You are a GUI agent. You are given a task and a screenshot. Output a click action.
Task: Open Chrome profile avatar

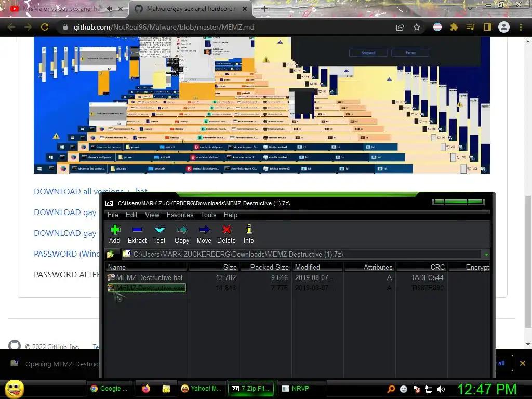[504, 27]
